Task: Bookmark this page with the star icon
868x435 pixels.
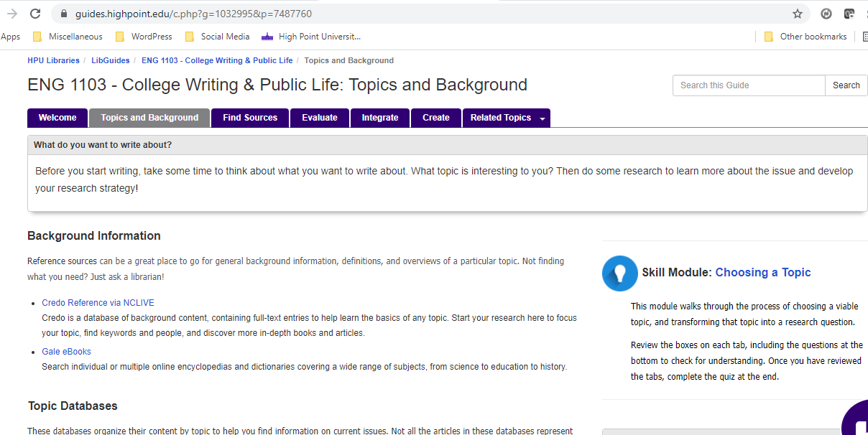Action: [798, 14]
